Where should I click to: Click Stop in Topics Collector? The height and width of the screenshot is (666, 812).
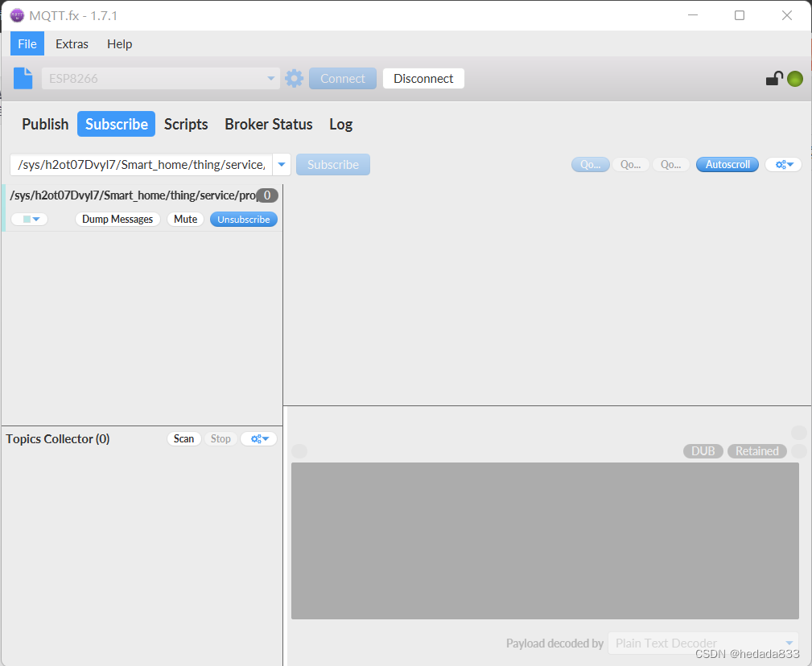tap(221, 439)
